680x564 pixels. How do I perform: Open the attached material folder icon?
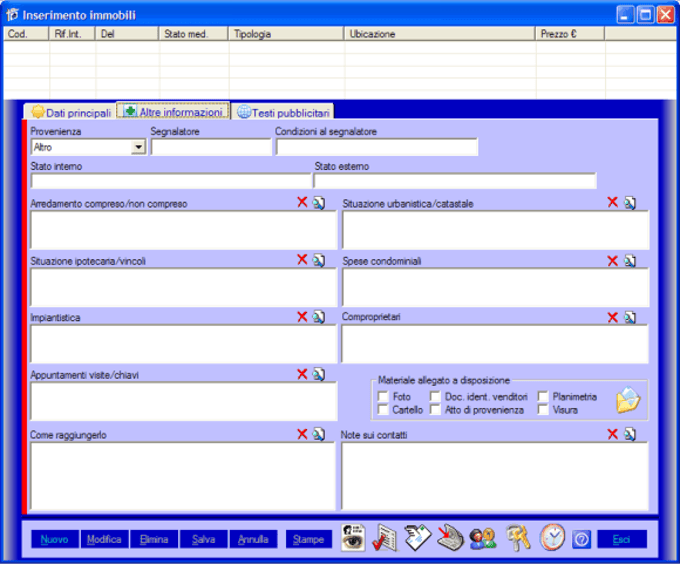pos(628,400)
